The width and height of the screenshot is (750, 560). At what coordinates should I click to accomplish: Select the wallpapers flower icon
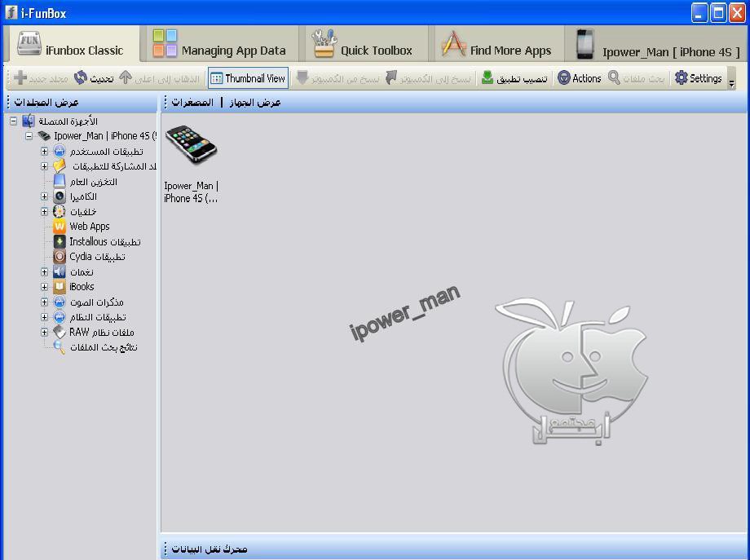[x=60, y=211]
